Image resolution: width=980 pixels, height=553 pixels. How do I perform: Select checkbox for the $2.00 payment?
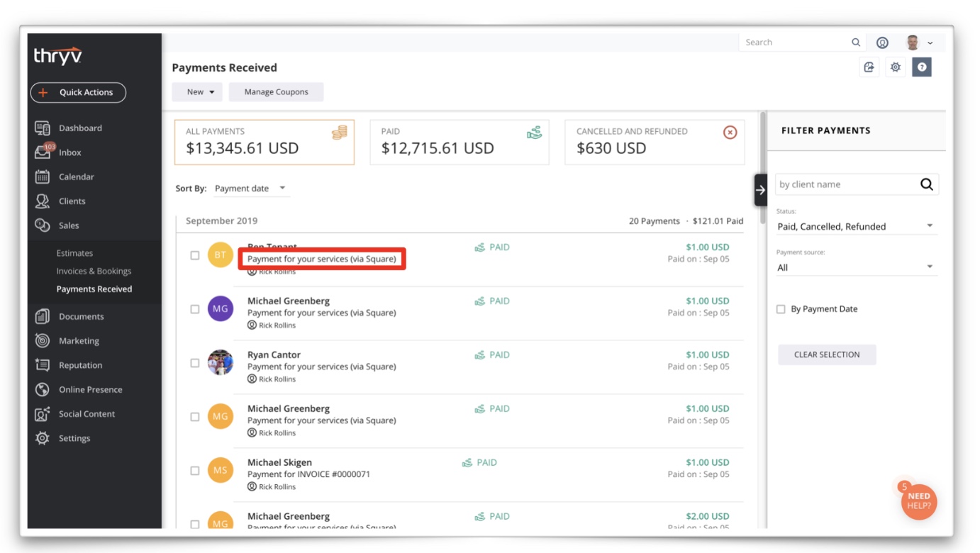click(195, 524)
